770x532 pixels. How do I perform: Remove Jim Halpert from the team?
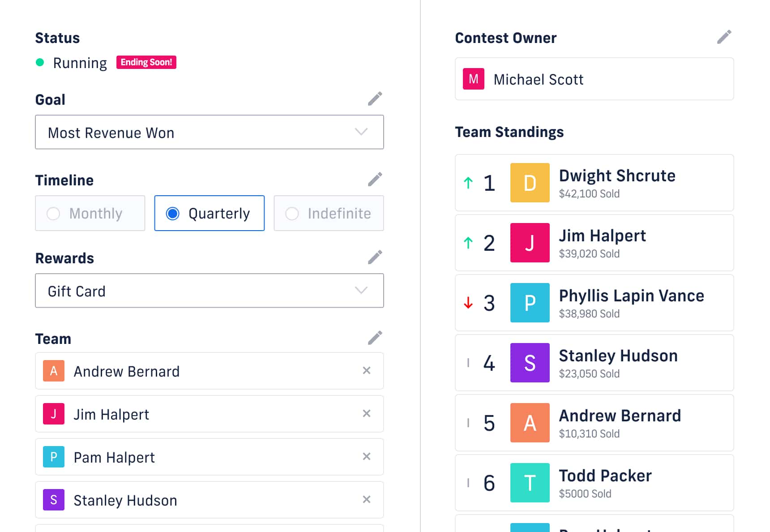click(367, 414)
